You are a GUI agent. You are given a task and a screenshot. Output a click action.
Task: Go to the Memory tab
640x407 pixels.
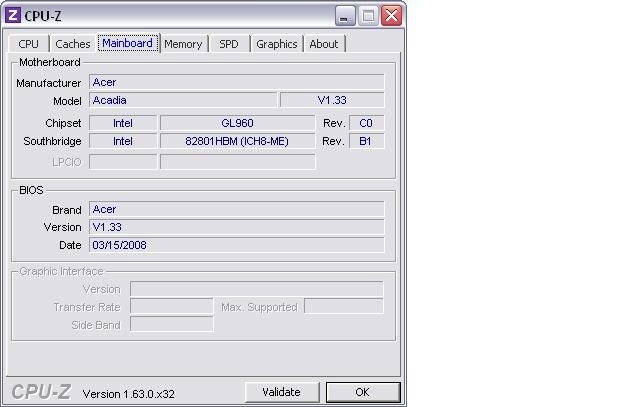point(183,44)
